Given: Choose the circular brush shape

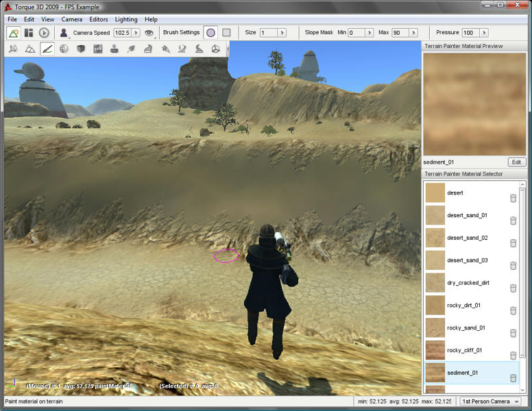Looking at the screenshot, I should click(210, 32).
